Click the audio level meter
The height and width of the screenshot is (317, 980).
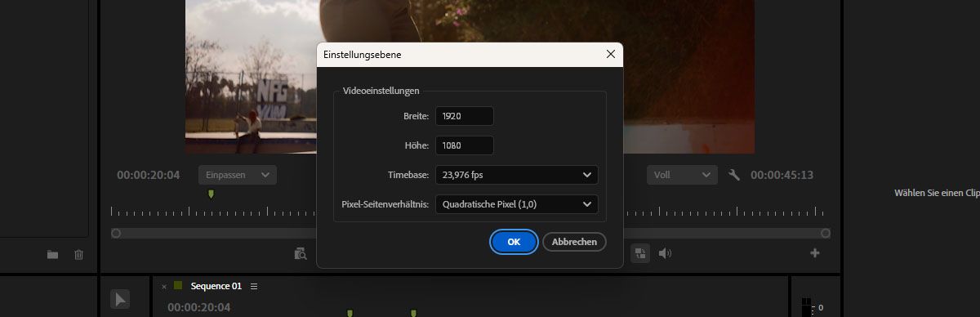[x=807, y=307]
